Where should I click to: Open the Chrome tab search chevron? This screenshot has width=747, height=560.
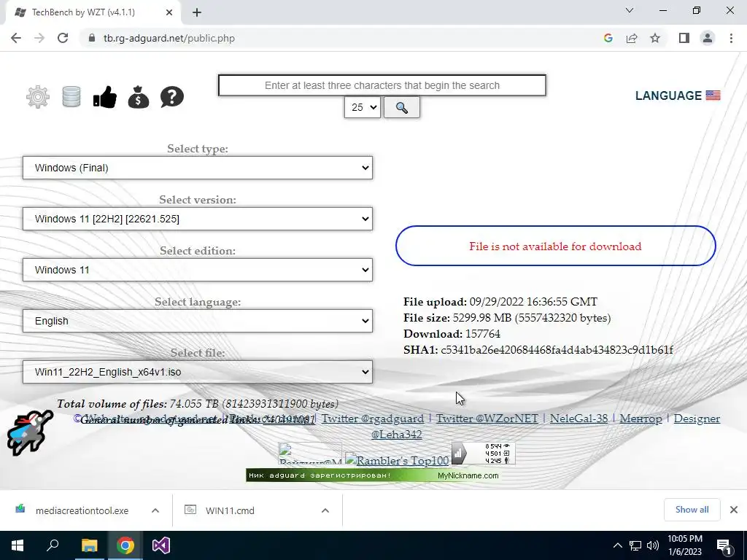(630, 10)
